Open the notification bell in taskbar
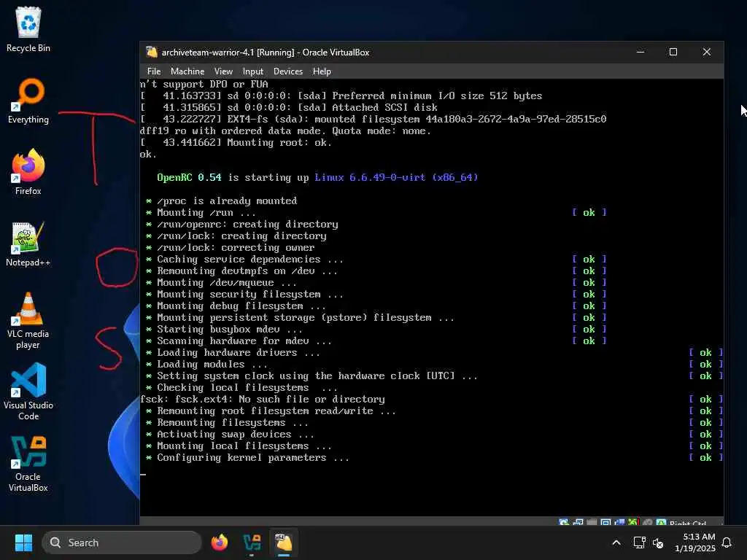The image size is (747, 560). point(727,542)
